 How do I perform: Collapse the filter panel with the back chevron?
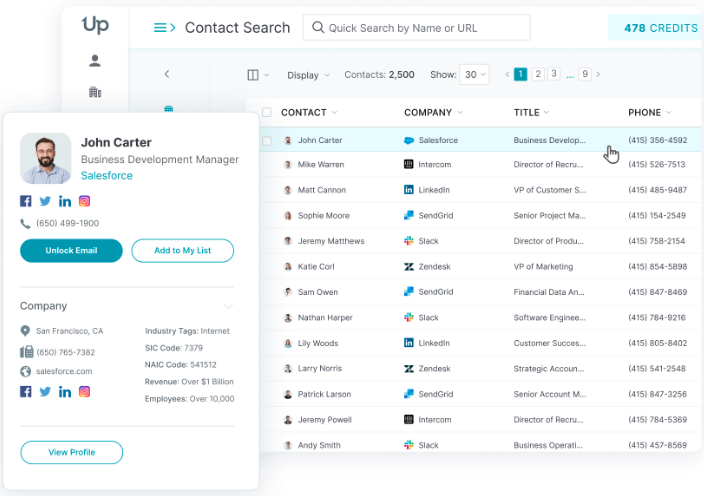point(167,74)
